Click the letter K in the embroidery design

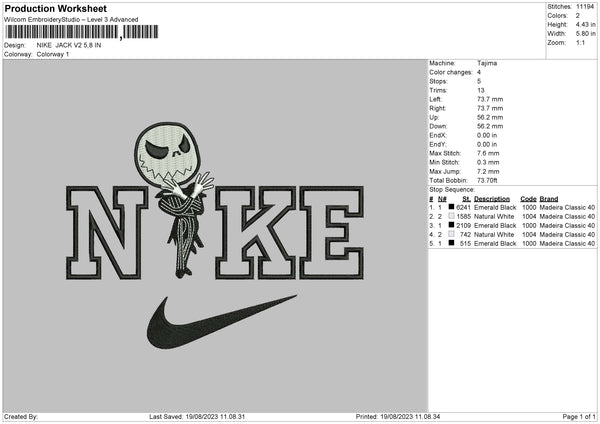point(256,232)
